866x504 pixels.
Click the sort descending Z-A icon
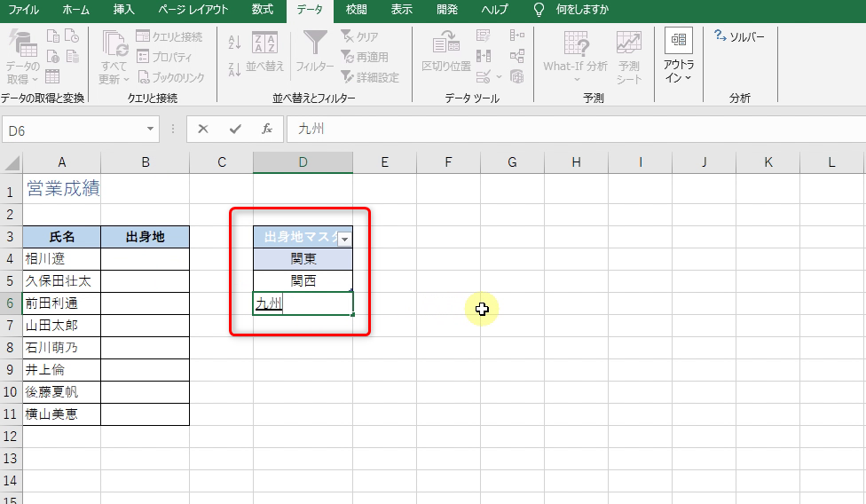coord(235,69)
